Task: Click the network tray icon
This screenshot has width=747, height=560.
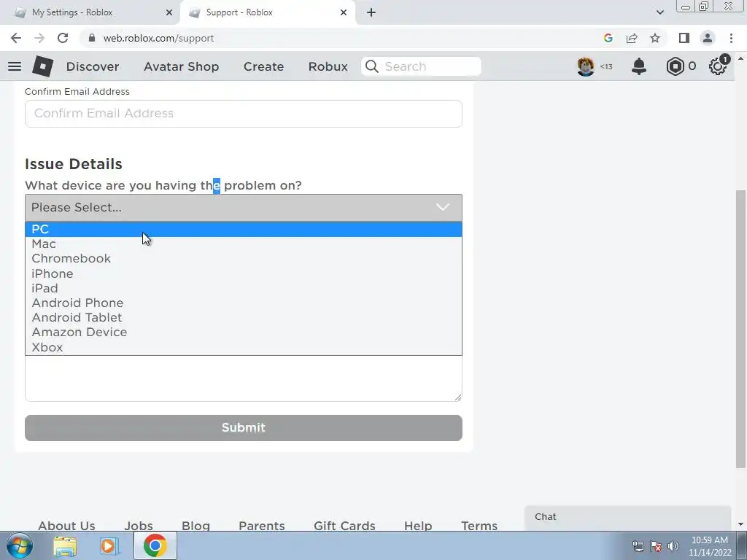Action: pos(638,546)
